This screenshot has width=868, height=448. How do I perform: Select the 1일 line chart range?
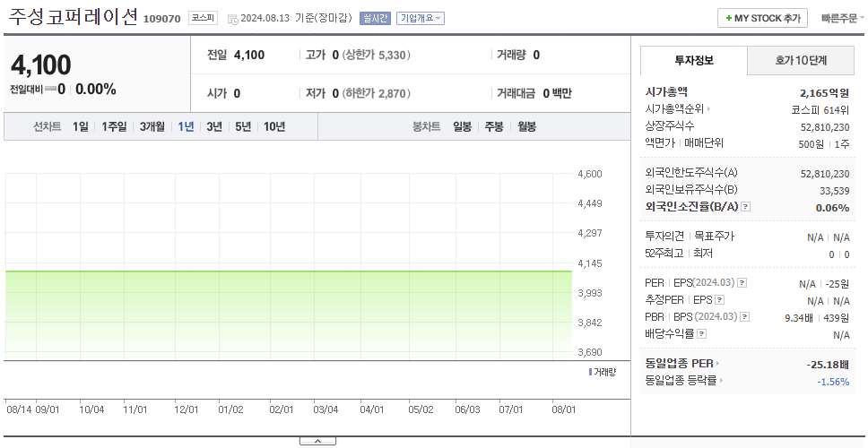[81, 126]
